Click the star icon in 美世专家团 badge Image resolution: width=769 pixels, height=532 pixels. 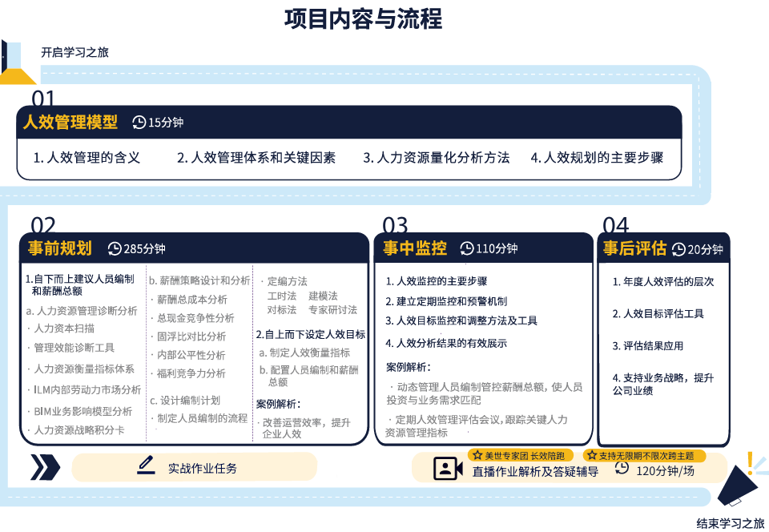(x=477, y=455)
